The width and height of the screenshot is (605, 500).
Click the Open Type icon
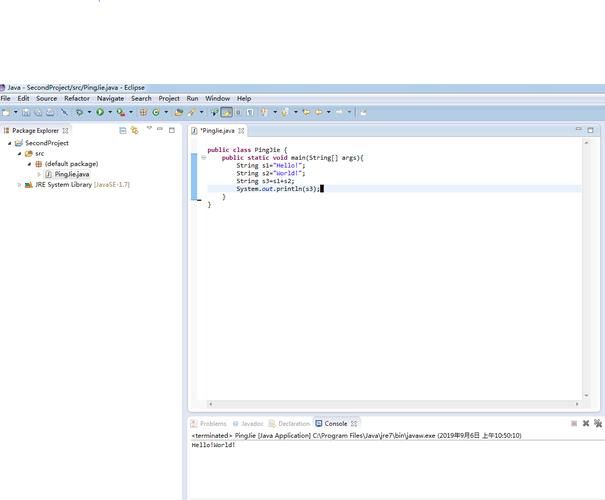[179, 112]
